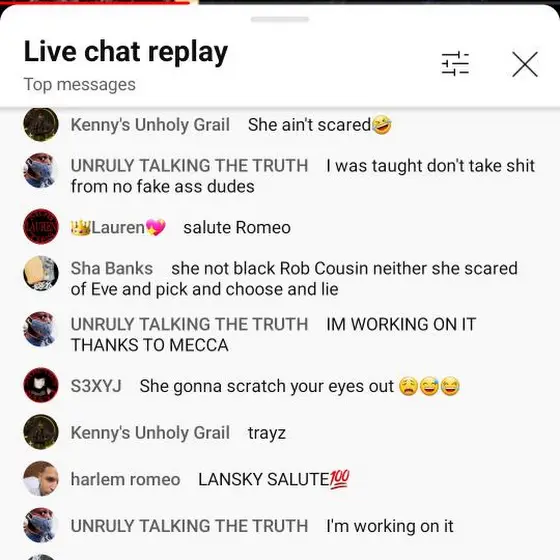Open harlem romeo username link
The width and height of the screenshot is (560, 560).
(125, 479)
